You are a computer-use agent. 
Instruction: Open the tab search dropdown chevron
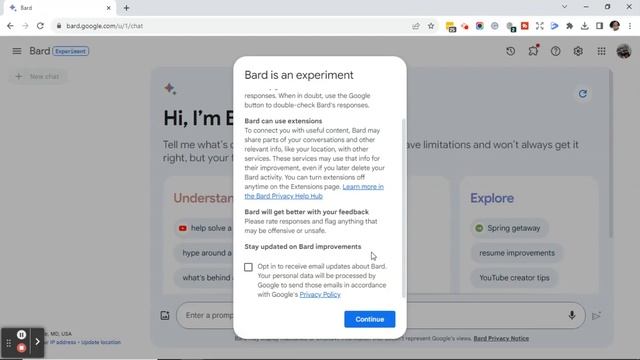pyautogui.click(x=564, y=7)
